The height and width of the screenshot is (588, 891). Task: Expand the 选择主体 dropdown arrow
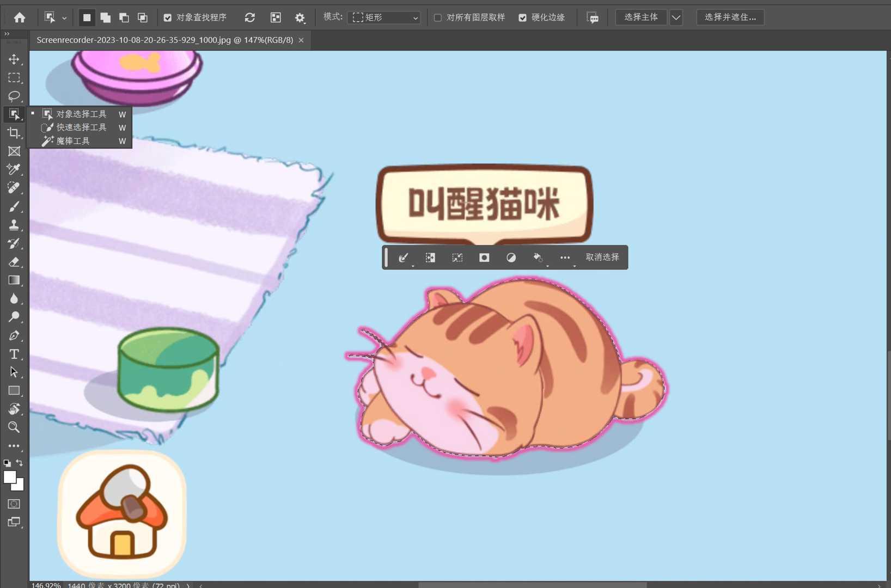coord(676,17)
